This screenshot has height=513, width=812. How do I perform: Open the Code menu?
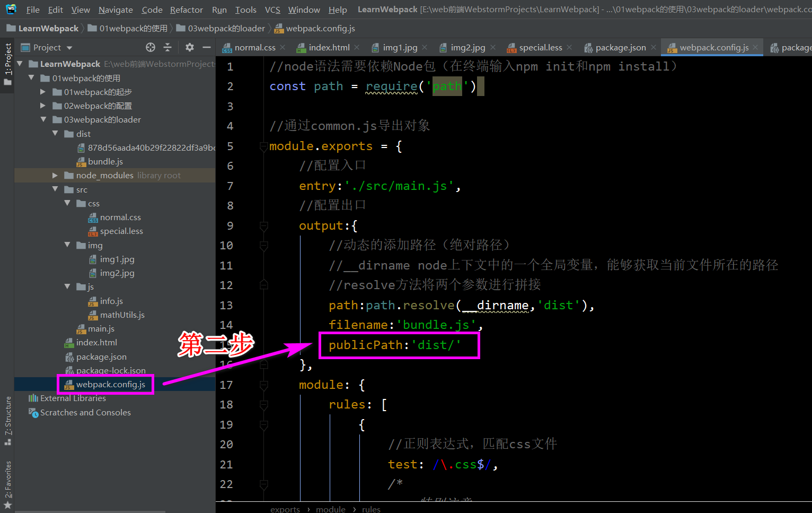[152, 10]
